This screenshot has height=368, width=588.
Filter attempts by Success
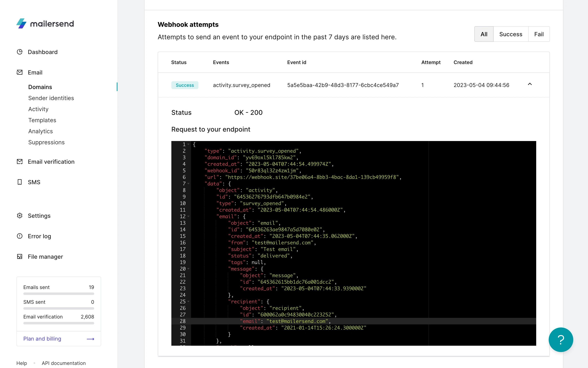(511, 34)
